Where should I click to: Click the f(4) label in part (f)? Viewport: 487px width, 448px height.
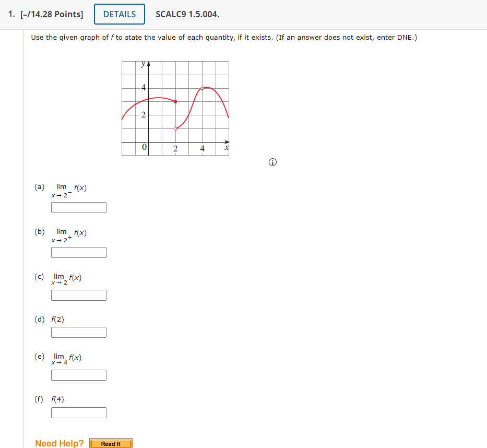pos(56,399)
